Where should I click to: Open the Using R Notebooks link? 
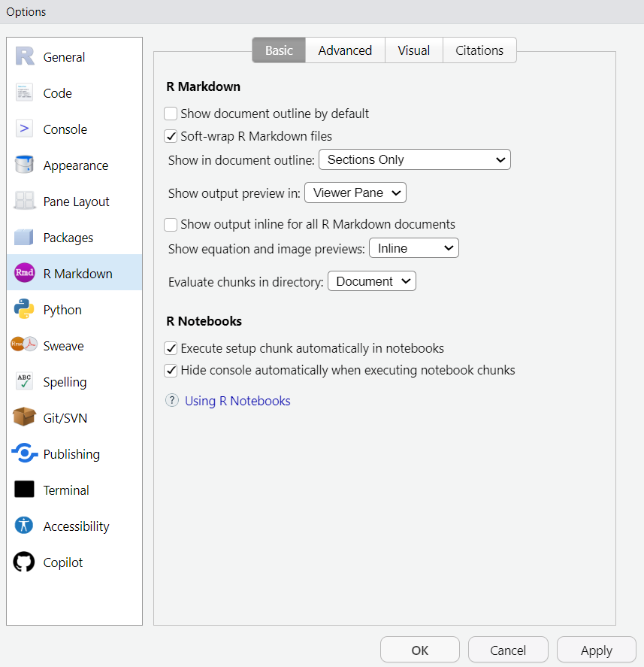click(x=237, y=401)
